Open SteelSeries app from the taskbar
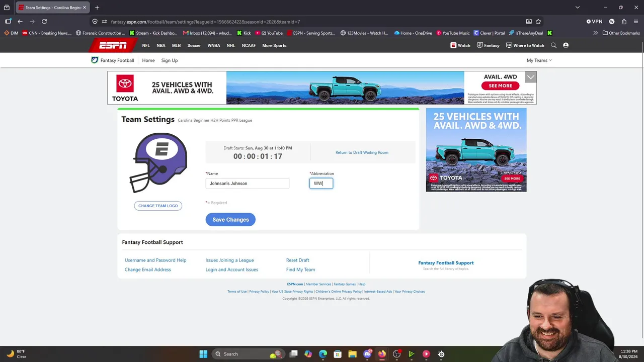The height and width of the screenshot is (362, 644). (x=441, y=354)
